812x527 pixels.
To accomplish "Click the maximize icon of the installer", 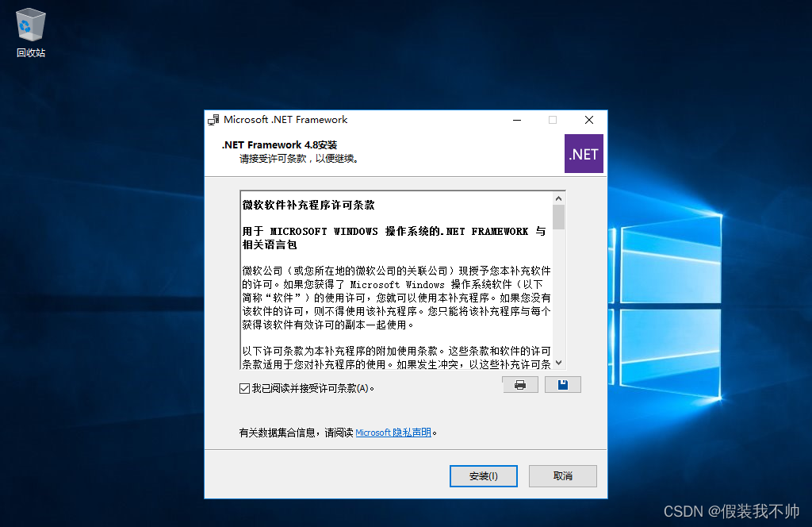I will tap(553, 119).
